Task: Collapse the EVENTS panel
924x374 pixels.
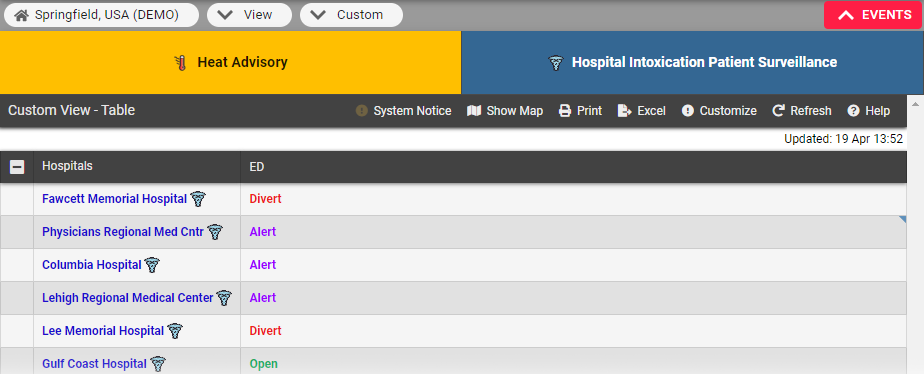Action: pos(873,15)
